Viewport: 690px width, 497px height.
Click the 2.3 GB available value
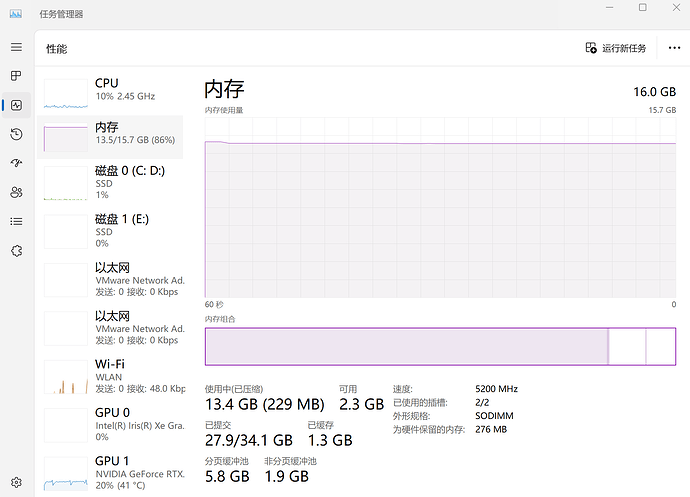[x=361, y=404]
